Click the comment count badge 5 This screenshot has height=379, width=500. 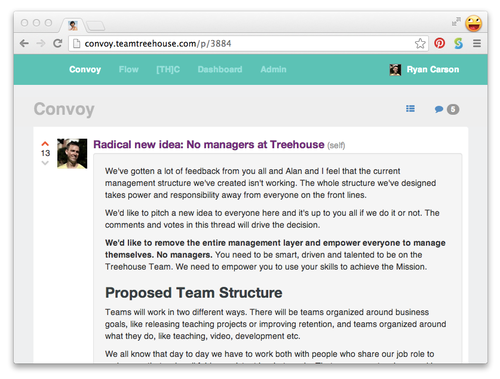453,109
